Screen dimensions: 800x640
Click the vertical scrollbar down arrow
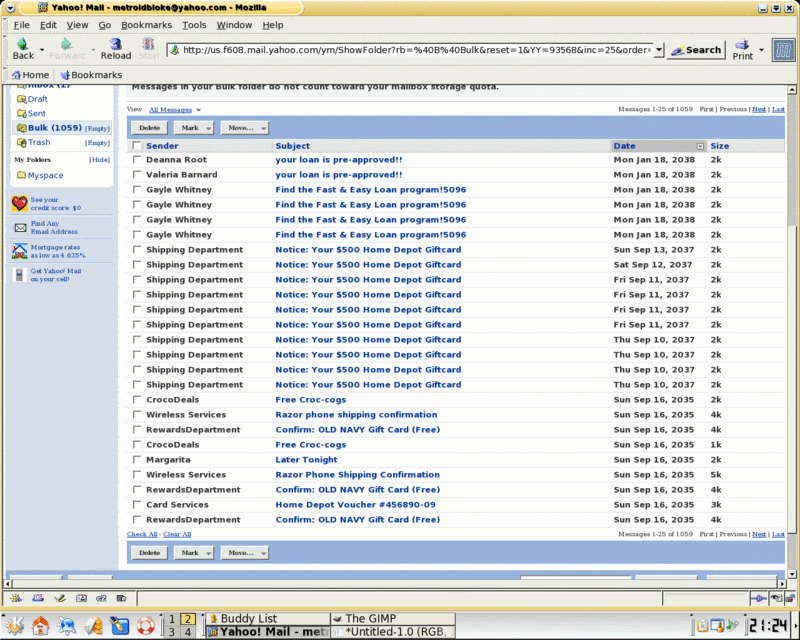pyautogui.click(x=792, y=574)
